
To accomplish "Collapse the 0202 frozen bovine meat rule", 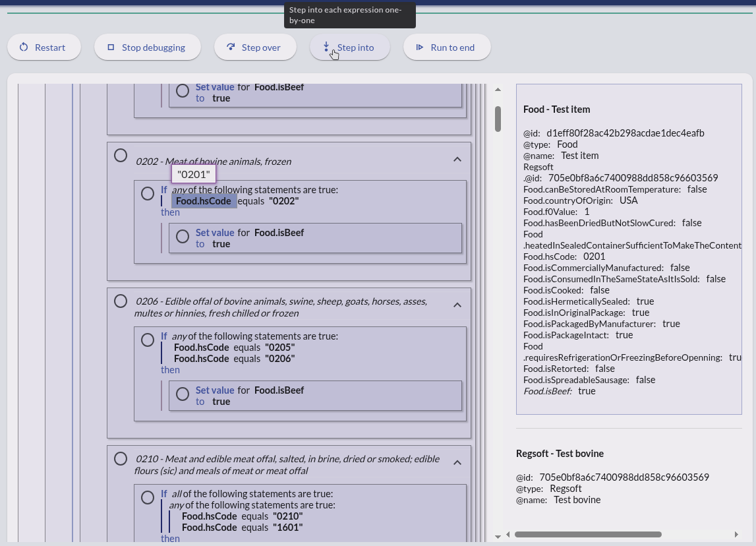I will point(457,160).
